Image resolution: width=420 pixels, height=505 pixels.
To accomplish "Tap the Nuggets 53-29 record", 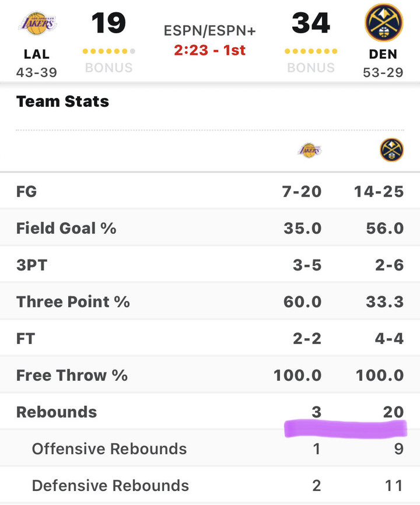I will [x=383, y=72].
